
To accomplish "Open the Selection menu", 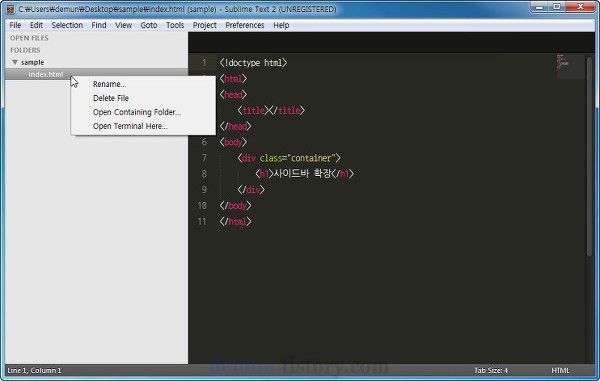I will [x=67, y=25].
